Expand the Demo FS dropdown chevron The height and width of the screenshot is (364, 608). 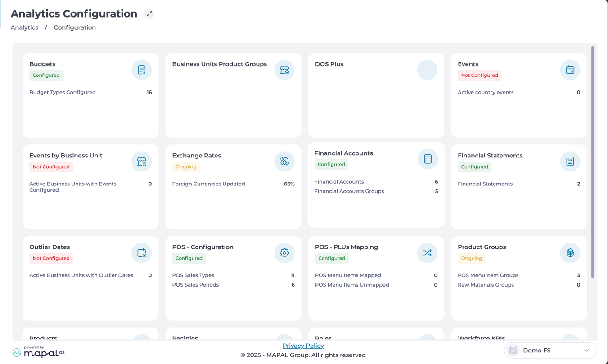[586, 351]
